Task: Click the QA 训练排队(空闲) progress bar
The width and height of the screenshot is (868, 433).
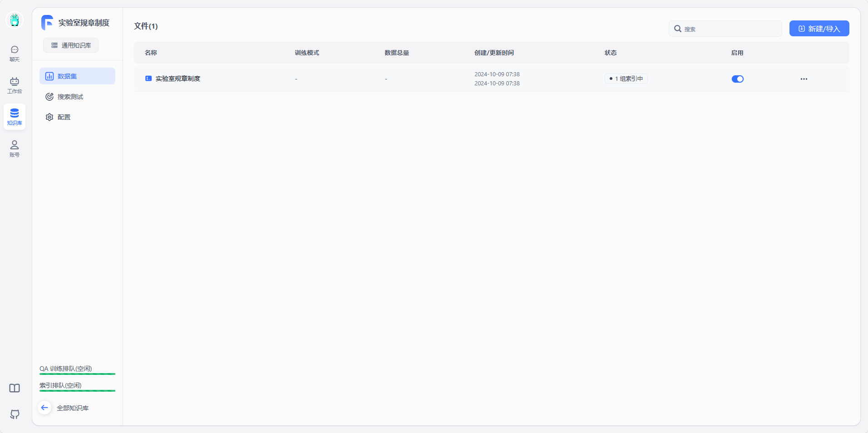Action: (77, 374)
